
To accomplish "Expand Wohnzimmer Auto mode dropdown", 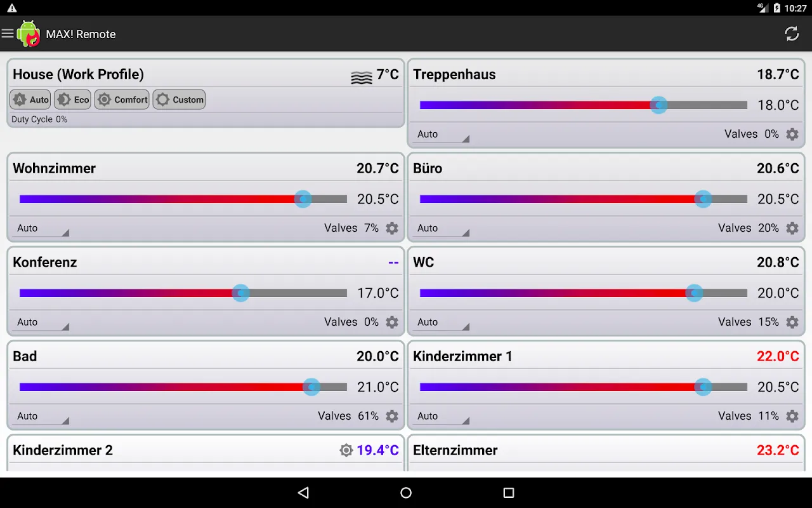I will (41, 228).
